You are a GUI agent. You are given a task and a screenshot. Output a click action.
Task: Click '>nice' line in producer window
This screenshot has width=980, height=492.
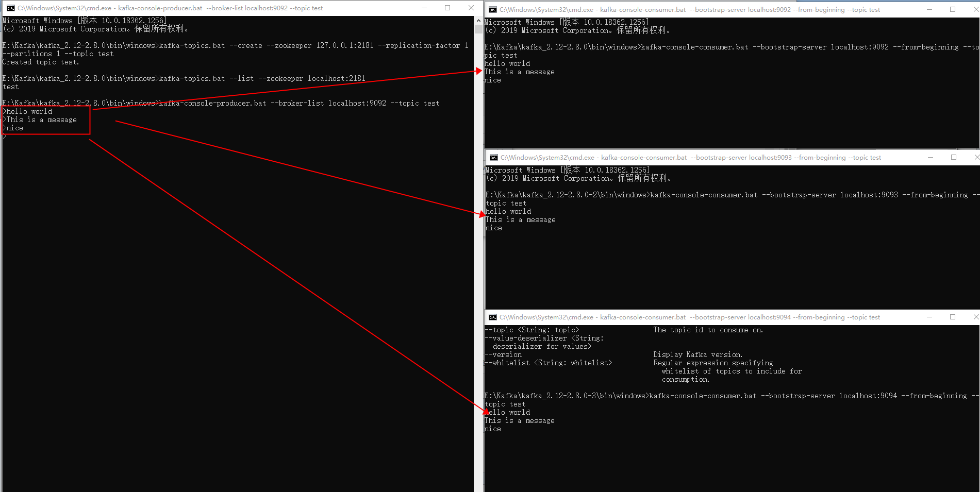point(13,128)
